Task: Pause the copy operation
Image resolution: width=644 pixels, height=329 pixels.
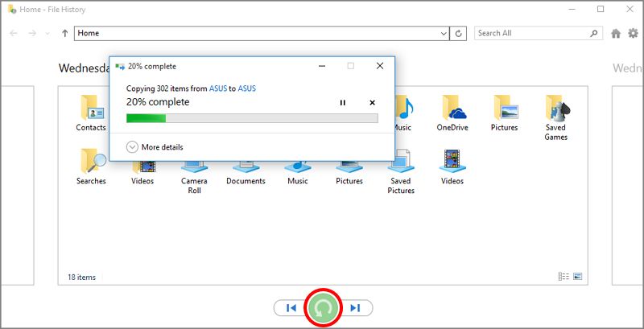Action: click(x=343, y=102)
